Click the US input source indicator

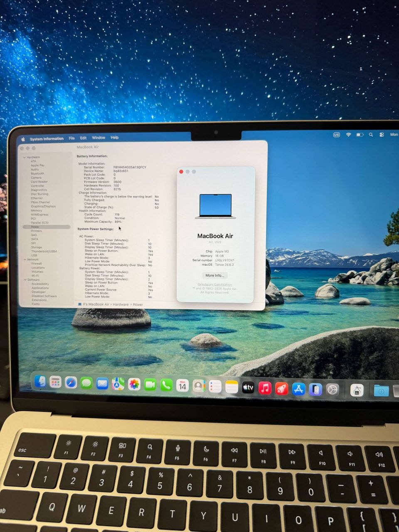pyautogui.click(x=337, y=135)
